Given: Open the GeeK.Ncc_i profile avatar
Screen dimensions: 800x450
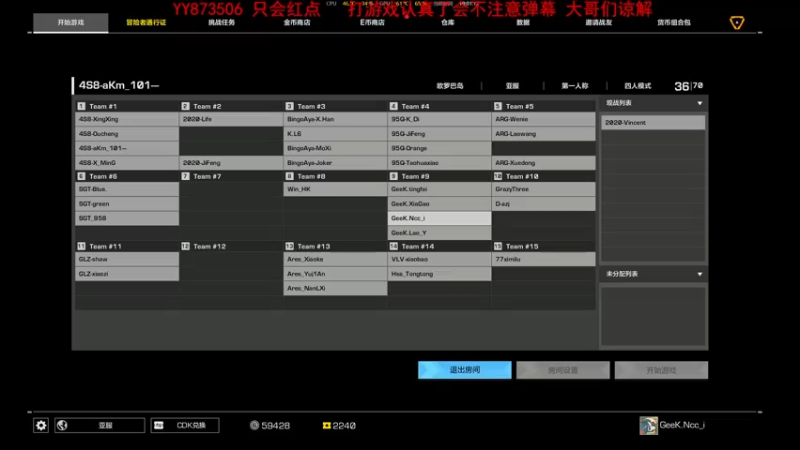Looking at the screenshot, I should click(x=648, y=425).
